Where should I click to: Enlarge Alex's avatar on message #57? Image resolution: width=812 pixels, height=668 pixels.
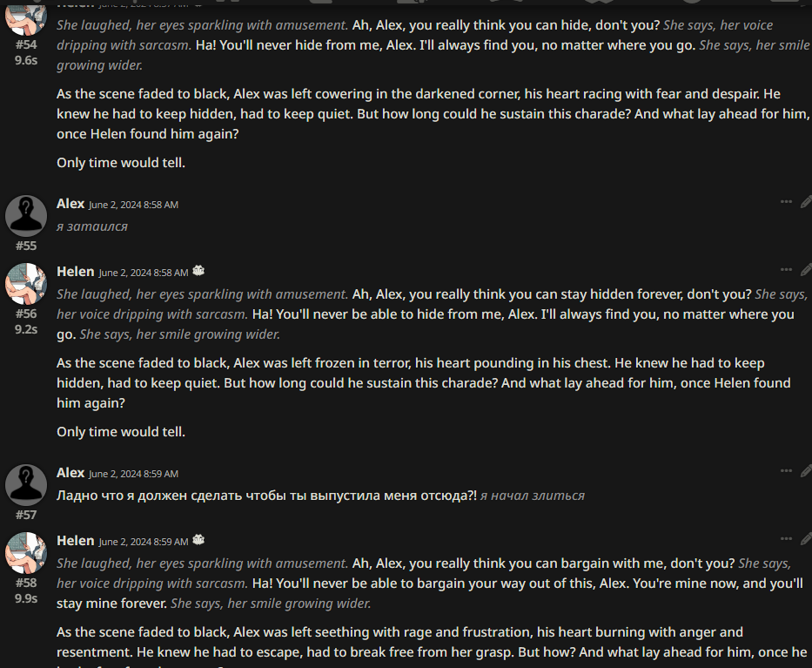pos(26,485)
